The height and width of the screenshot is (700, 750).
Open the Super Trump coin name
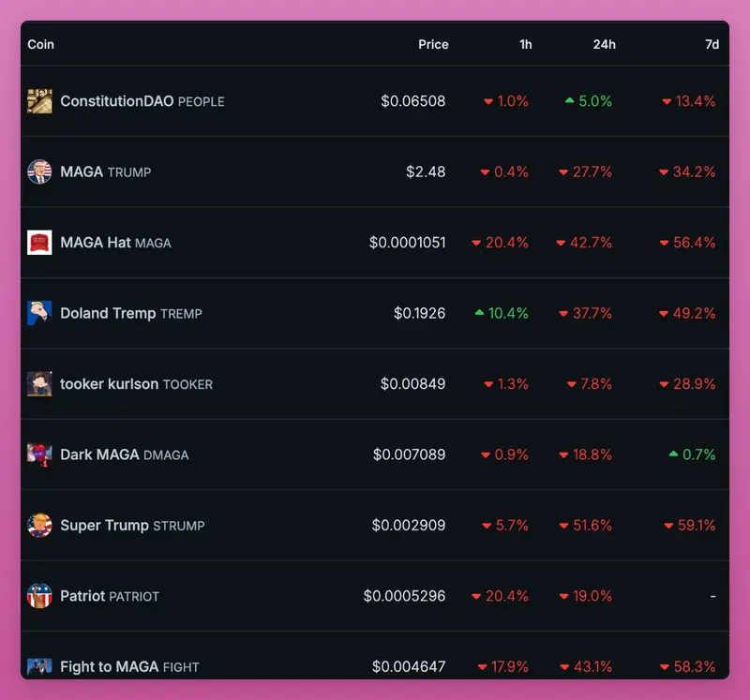104,526
